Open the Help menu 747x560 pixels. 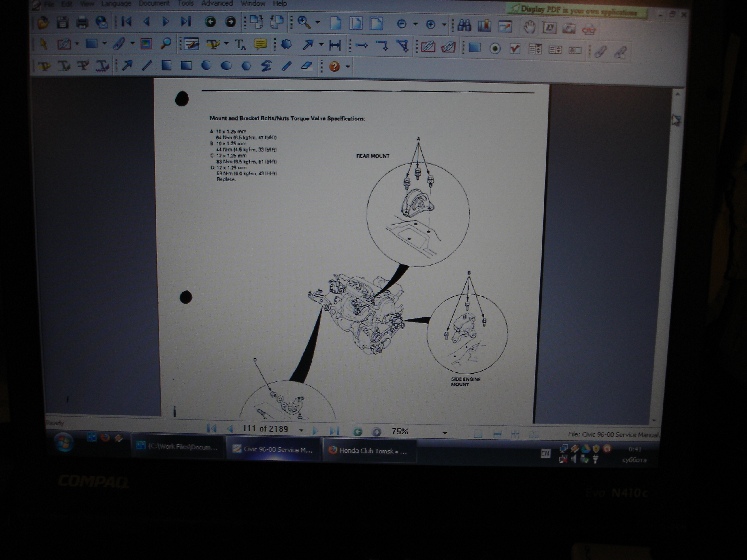280,4
